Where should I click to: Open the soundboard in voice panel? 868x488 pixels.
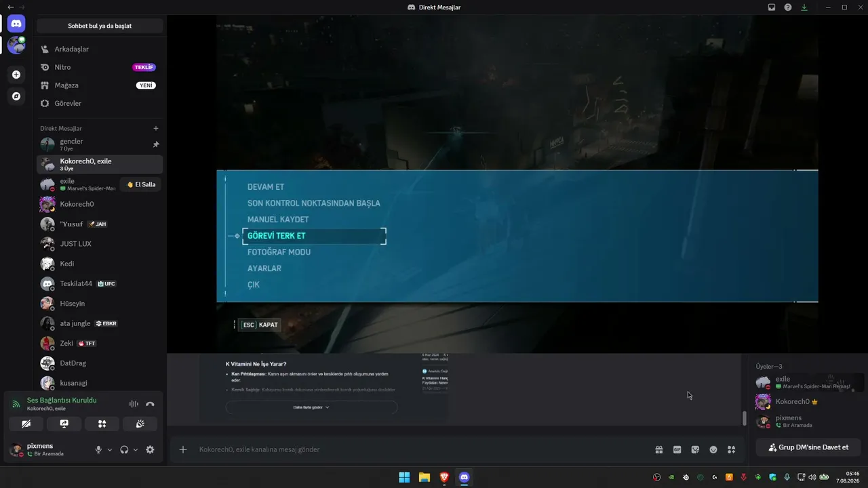pyautogui.click(x=140, y=424)
